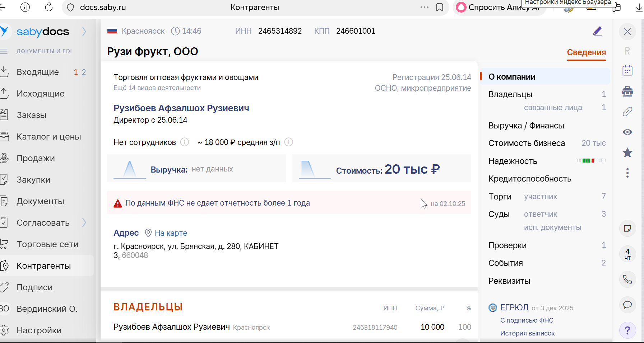Click the shield protection icon in address bar
Image resolution: width=644 pixels, height=343 pixels.
coord(70,8)
